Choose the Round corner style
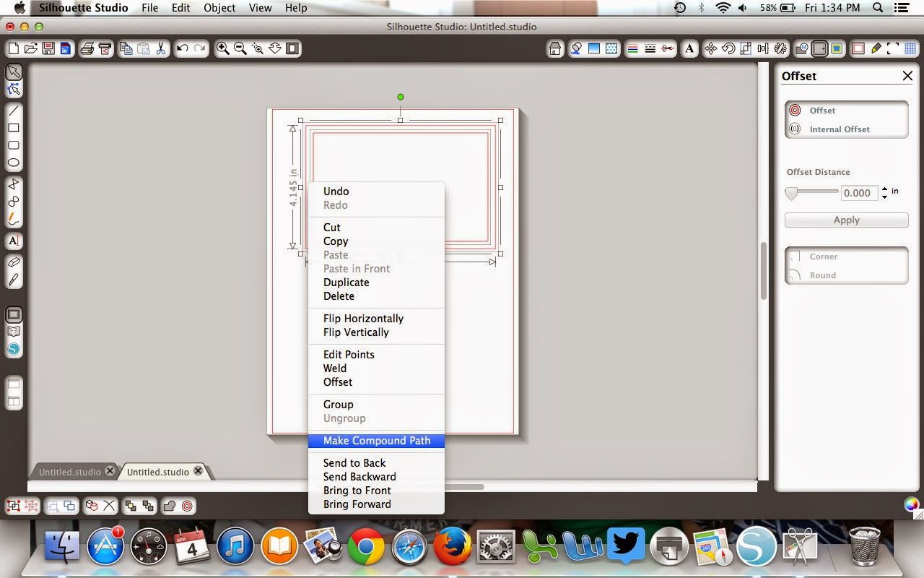 tap(823, 275)
